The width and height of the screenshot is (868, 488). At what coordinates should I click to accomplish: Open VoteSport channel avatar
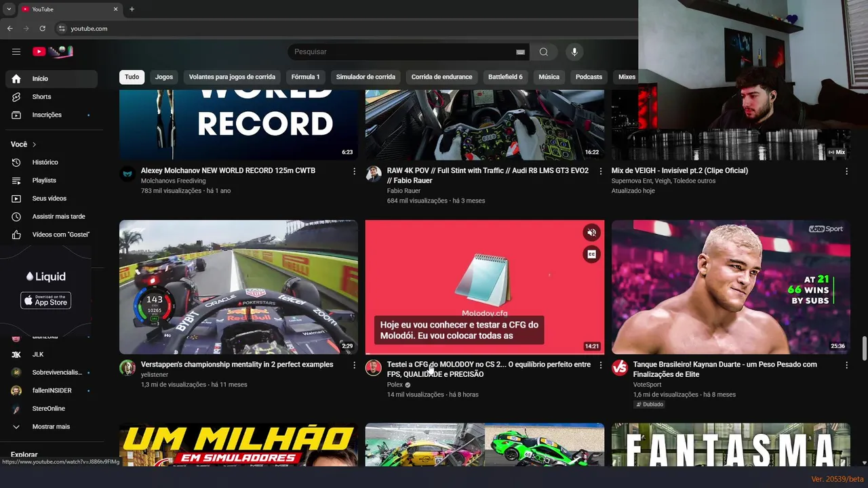pyautogui.click(x=620, y=368)
